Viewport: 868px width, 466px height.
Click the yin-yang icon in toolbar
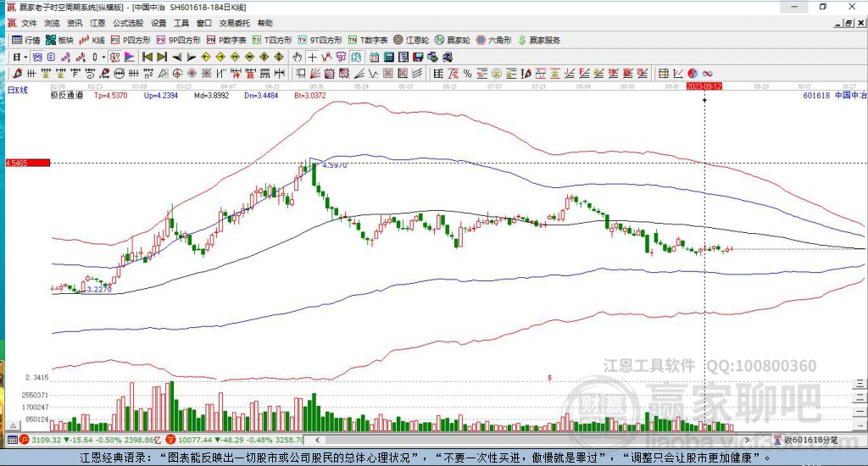tap(693, 74)
